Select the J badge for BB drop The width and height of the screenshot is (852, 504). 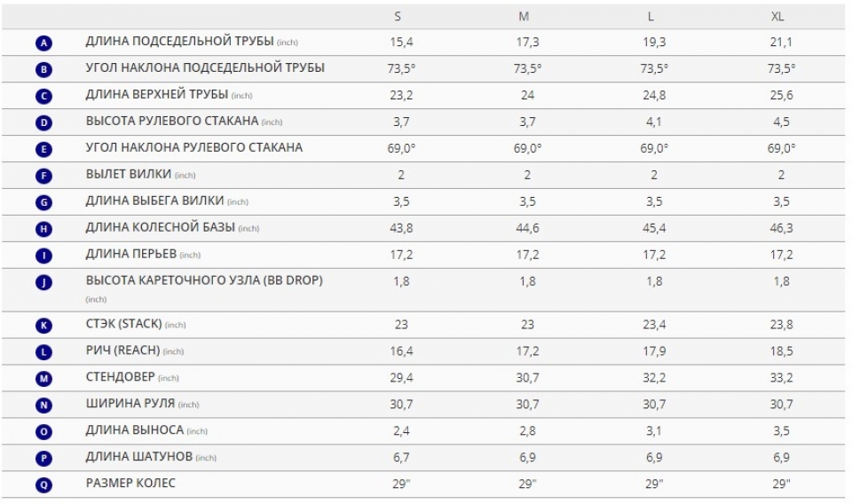tap(44, 282)
